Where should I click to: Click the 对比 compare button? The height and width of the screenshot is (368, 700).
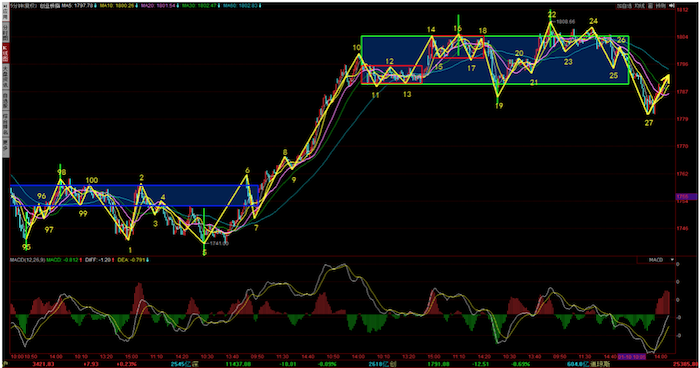(x=640, y=6)
